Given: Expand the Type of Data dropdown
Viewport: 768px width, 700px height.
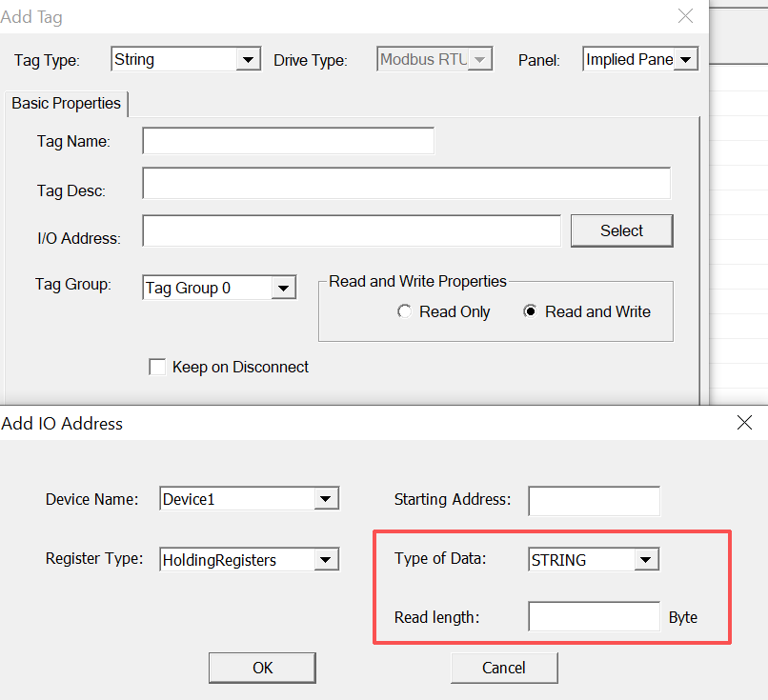Looking at the screenshot, I should pyautogui.click(x=646, y=560).
